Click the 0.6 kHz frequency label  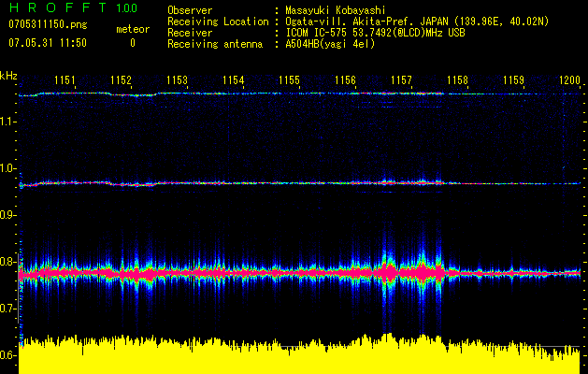7,355
